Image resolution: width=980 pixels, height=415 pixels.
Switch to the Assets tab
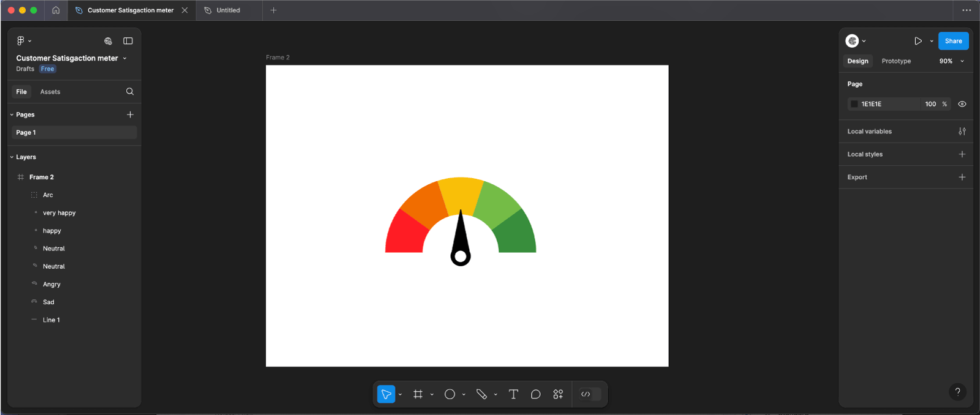pyautogui.click(x=50, y=92)
